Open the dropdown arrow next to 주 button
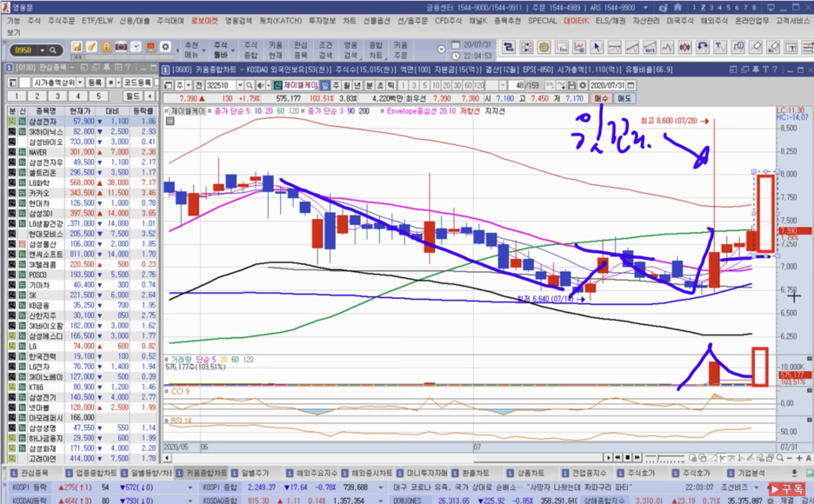This screenshot has width=814, height=504. point(188,85)
